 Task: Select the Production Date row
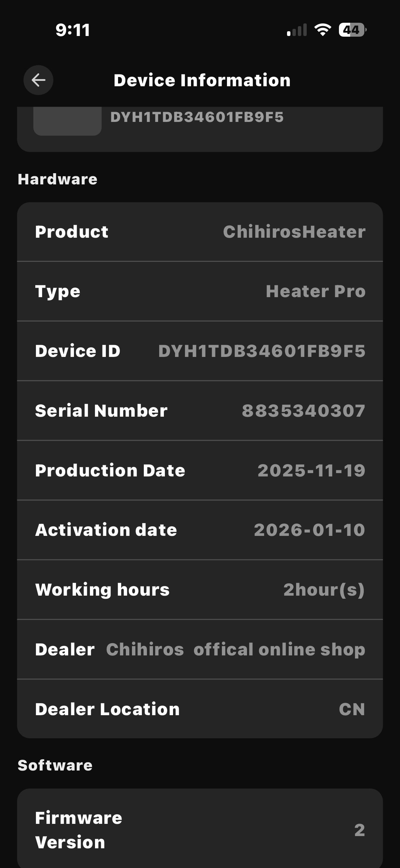(200, 470)
